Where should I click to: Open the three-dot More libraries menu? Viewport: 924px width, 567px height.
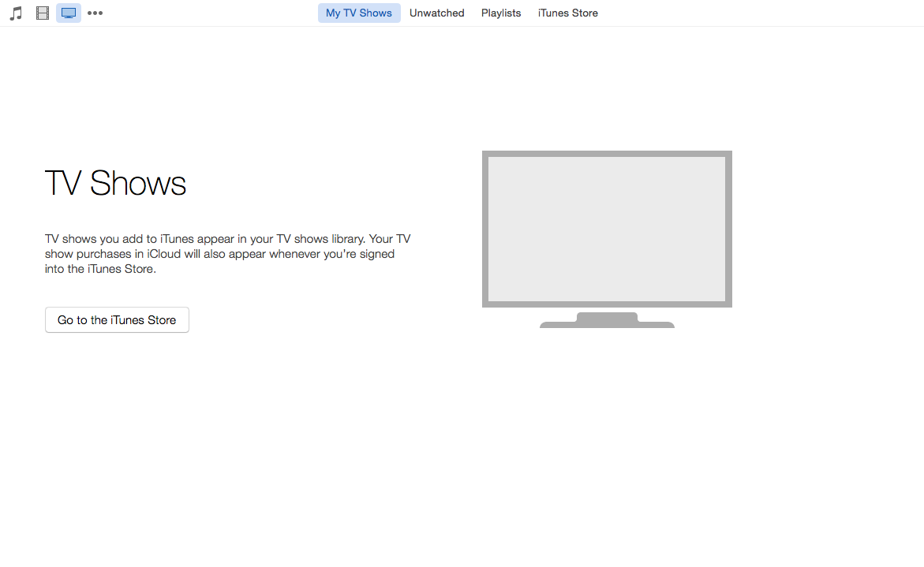pos(95,13)
